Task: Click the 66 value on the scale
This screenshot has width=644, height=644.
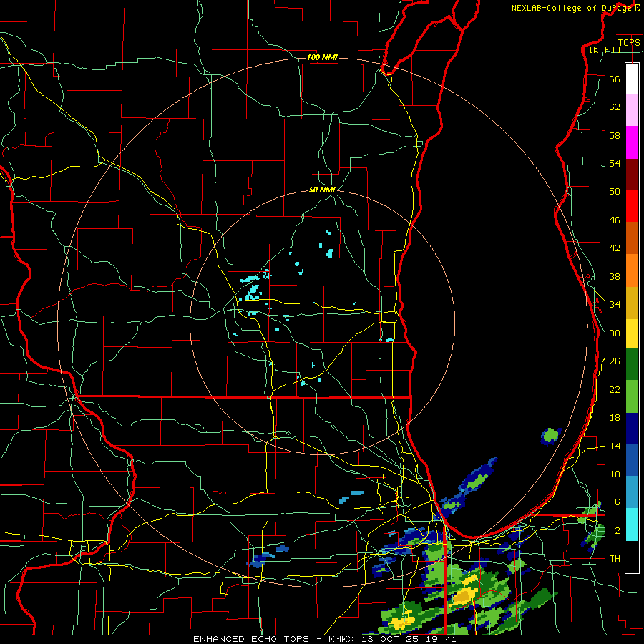Action: [x=615, y=79]
